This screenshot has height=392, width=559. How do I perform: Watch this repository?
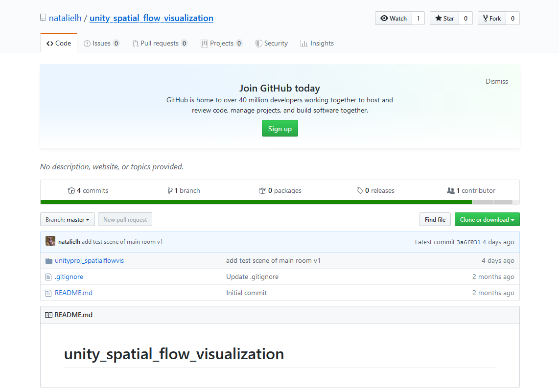pos(394,18)
